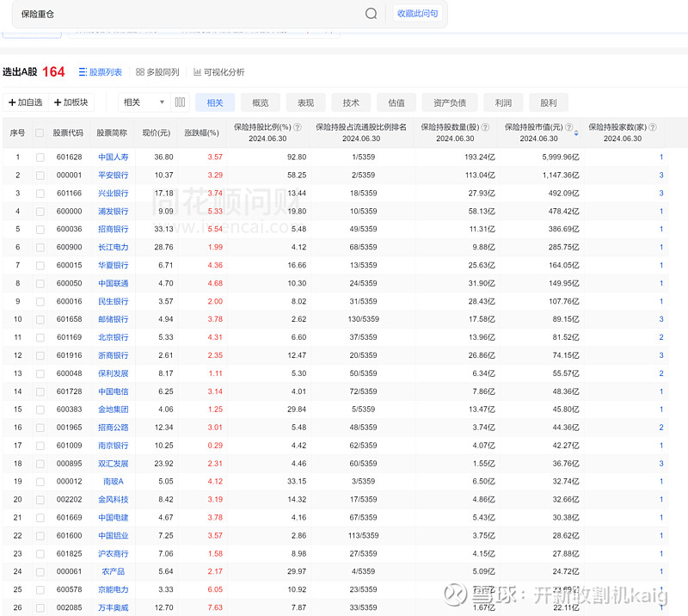
Task: Tick the select-all checkbox in table header
Action: (40, 132)
